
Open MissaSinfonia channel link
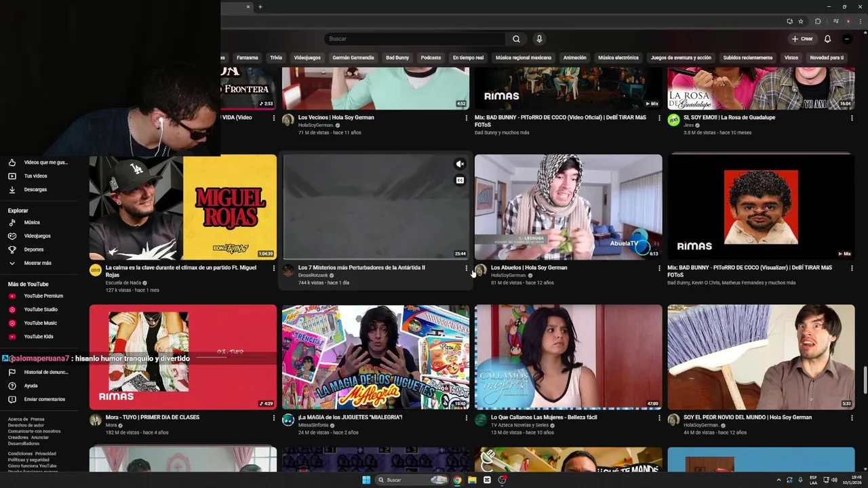coord(313,425)
